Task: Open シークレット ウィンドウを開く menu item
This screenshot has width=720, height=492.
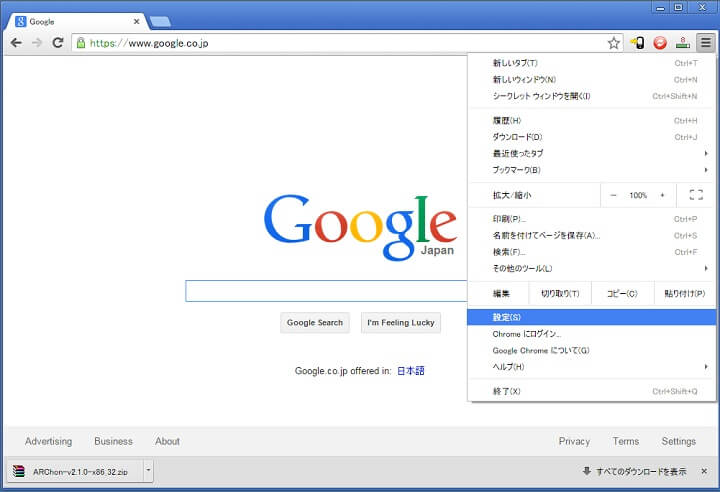Action: point(592,96)
